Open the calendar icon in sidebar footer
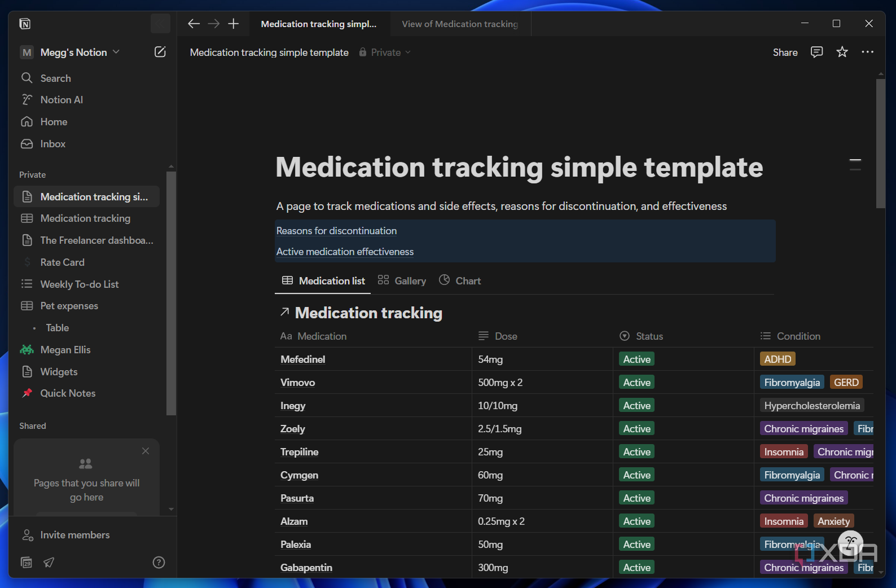896x588 pixels. click(x=27, y=562)
